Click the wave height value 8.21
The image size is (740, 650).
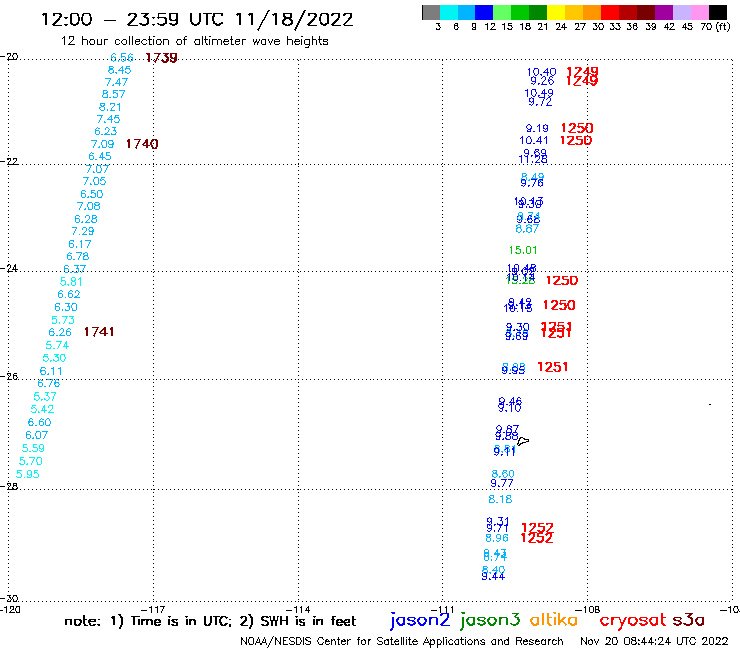110,107
